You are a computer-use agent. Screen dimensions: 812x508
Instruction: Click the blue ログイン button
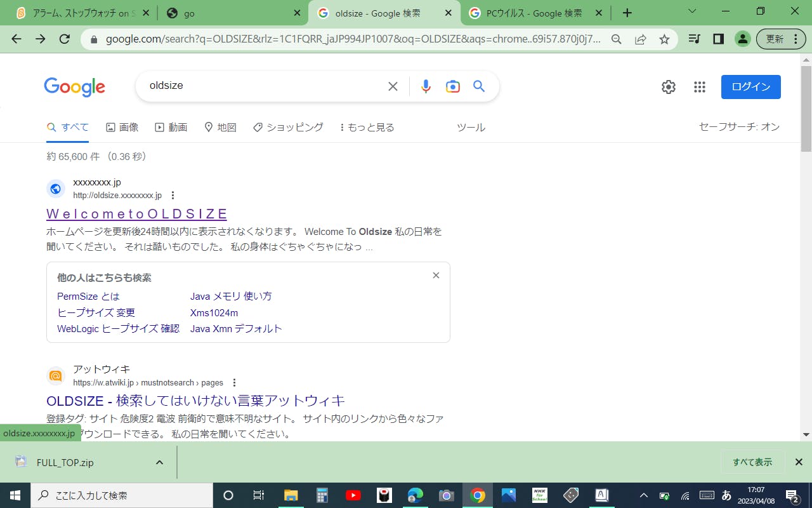750,87
